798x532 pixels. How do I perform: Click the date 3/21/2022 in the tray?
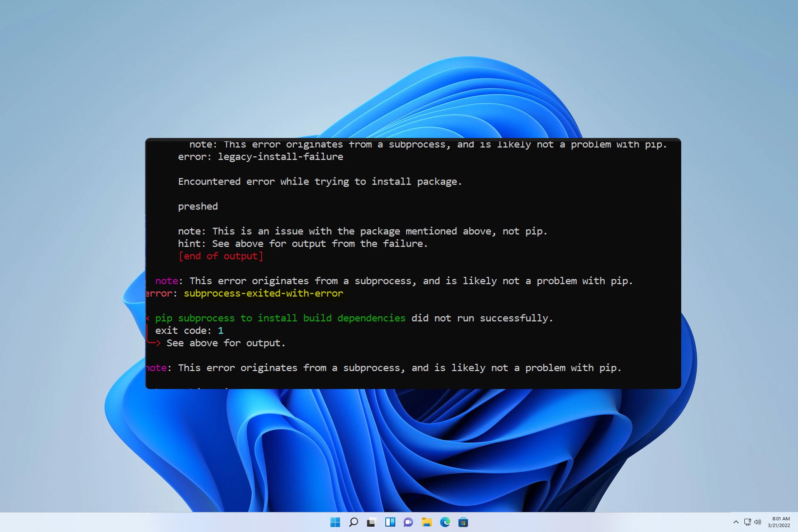pos(779,525)
